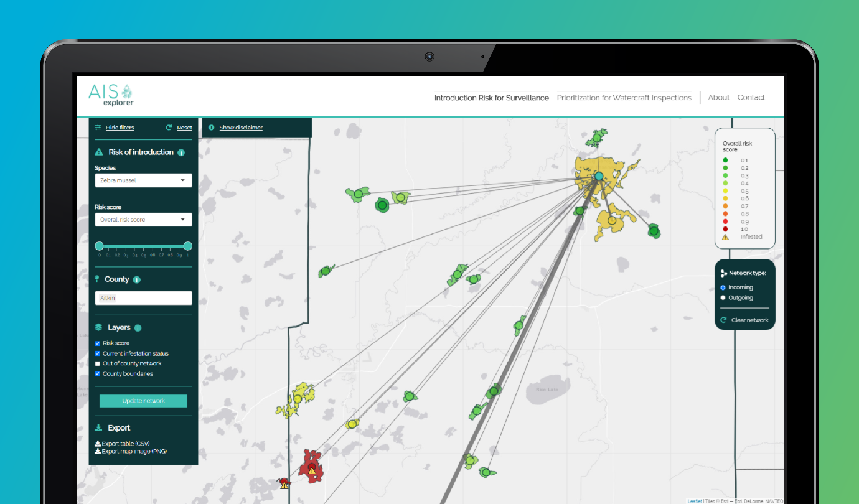859x504 pixels.
Task: Click the info icon beside Show disclaimer
Action: pos(211,128)
